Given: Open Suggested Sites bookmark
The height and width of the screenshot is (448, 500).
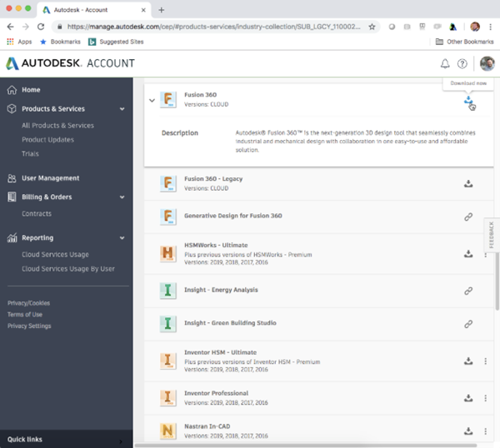Looking at the screenshot, I should coord(116,42).
